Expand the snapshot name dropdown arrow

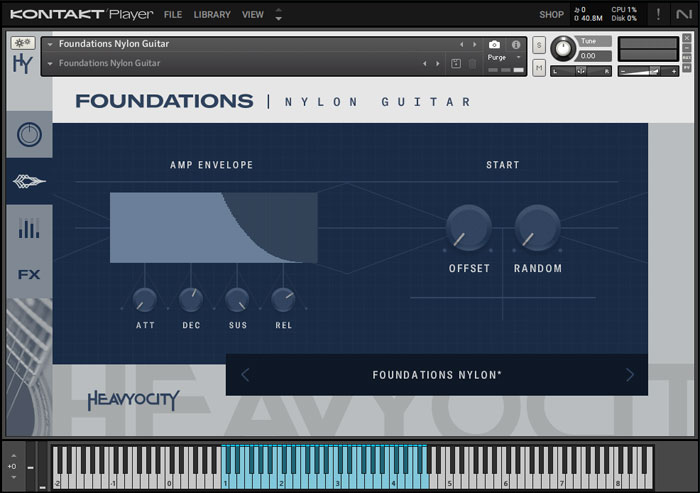tap(50, 63)
